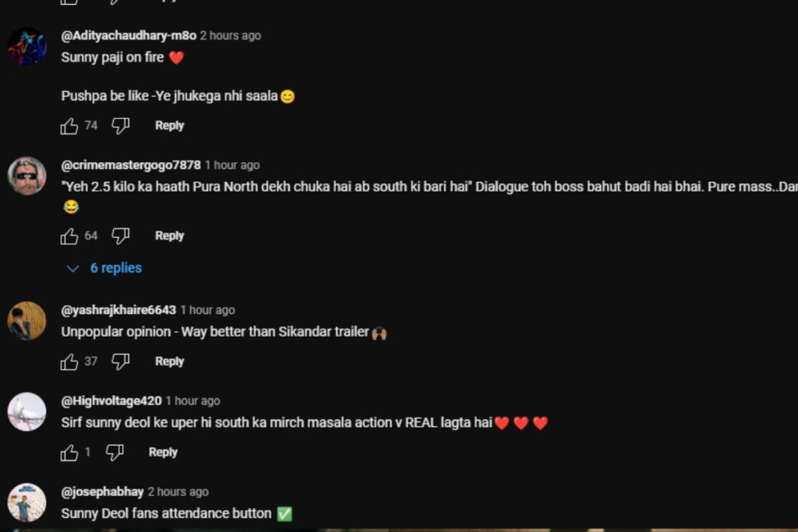Open Highvoltage420's profile avatar

[x=27, y=412]
